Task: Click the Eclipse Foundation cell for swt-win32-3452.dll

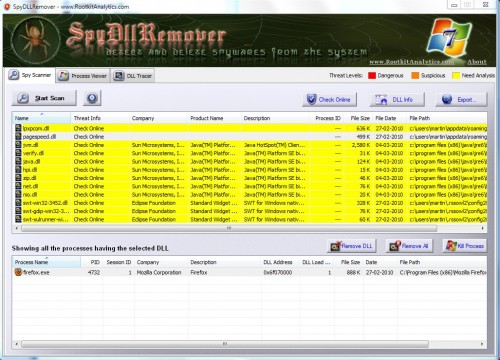Action: pyautogui.click(x=153, y=203)
